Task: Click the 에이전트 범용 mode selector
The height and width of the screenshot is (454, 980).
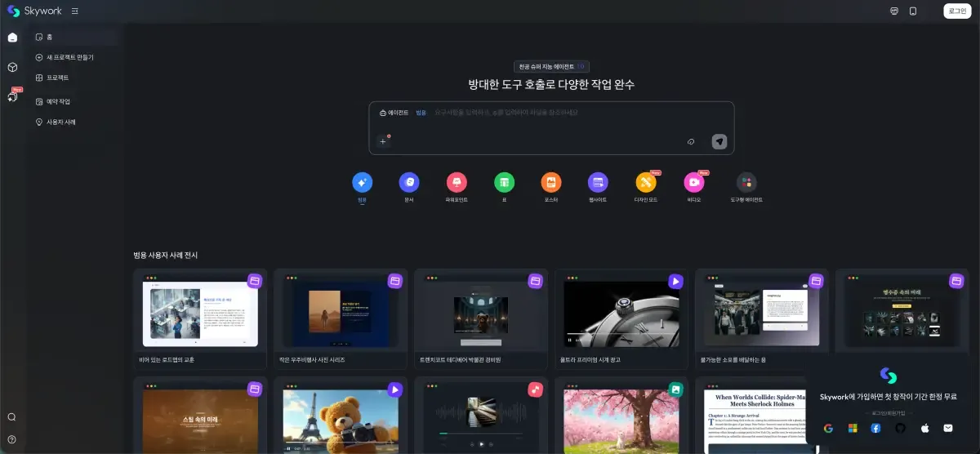Action: tap(403, 113)
